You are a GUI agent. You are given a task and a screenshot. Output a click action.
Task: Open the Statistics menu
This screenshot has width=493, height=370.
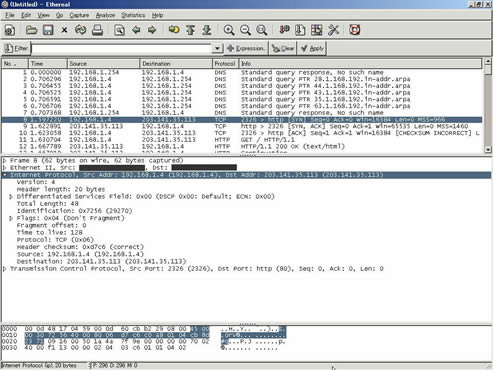(x=133, y=15)
